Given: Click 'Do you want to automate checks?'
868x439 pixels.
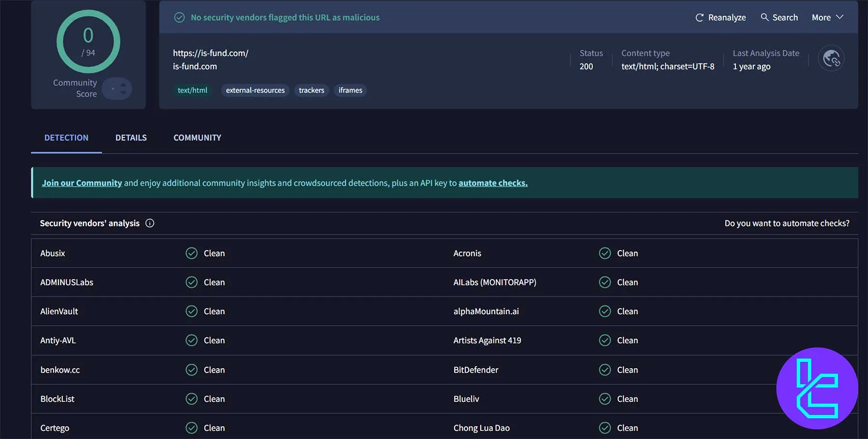Looking at the screenshot, I should [787, 223].
